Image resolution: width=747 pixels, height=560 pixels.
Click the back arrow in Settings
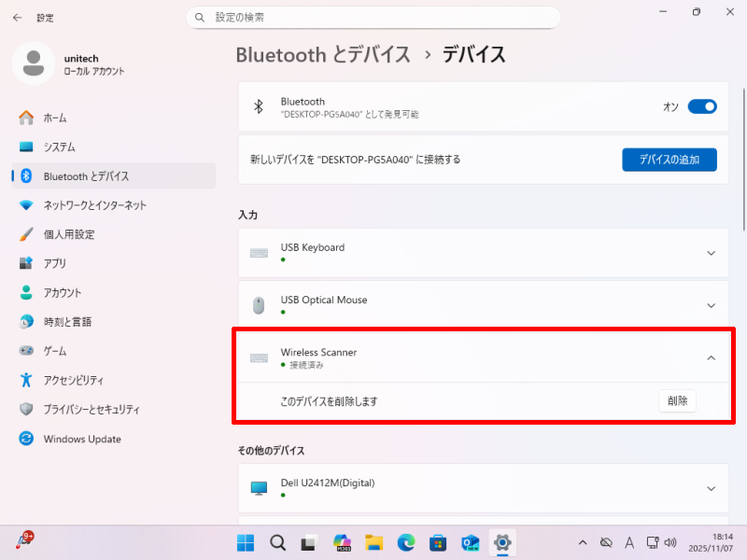pos(17,18)
